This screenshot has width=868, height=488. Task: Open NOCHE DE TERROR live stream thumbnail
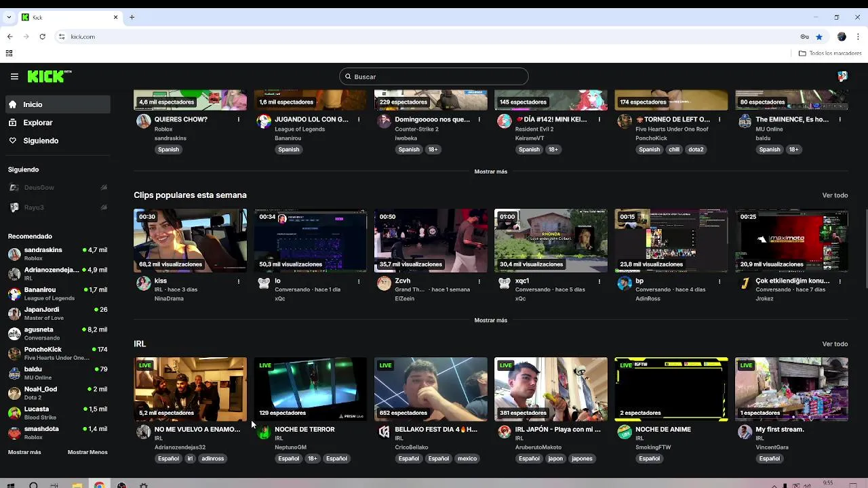311,389
